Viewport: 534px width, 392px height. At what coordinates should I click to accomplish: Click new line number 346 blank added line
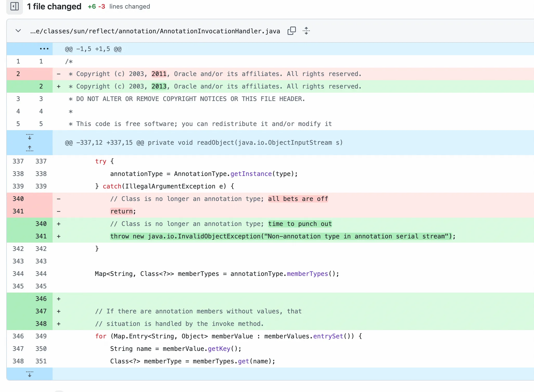pos(41,299)
